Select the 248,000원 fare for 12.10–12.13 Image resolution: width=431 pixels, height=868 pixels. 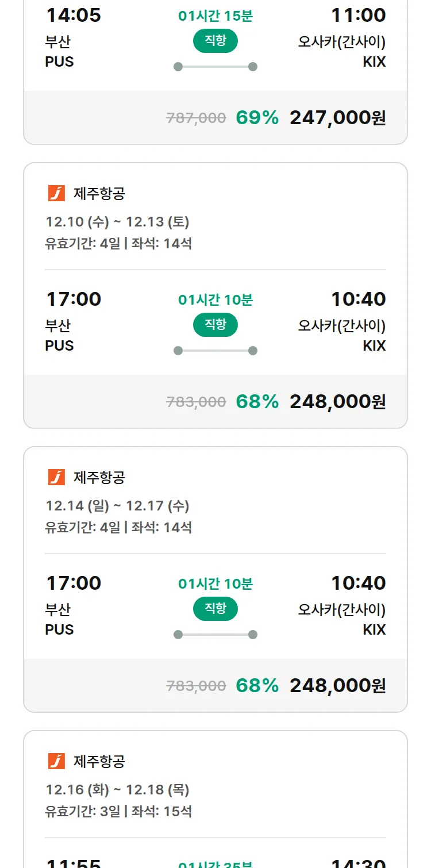(337, 402)
